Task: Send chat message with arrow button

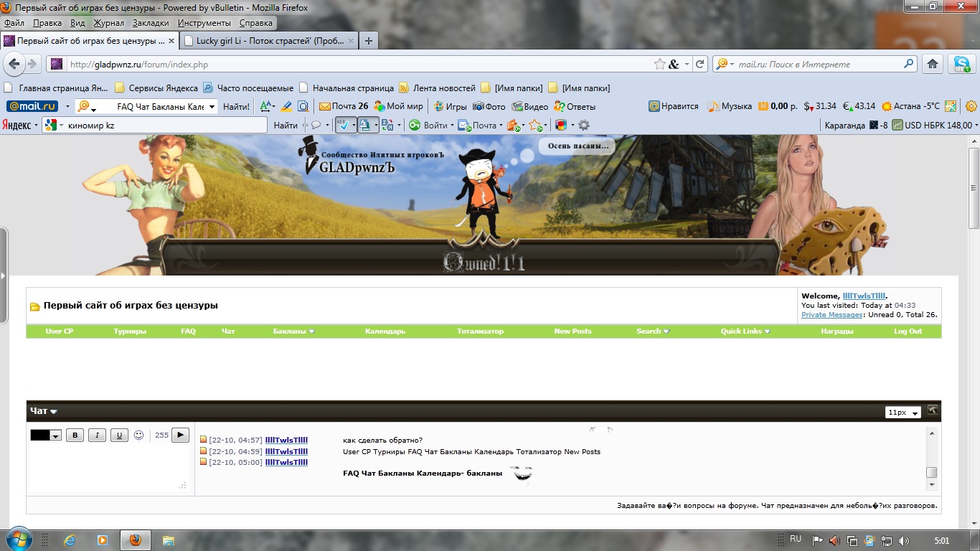Action: pos(180,435)
